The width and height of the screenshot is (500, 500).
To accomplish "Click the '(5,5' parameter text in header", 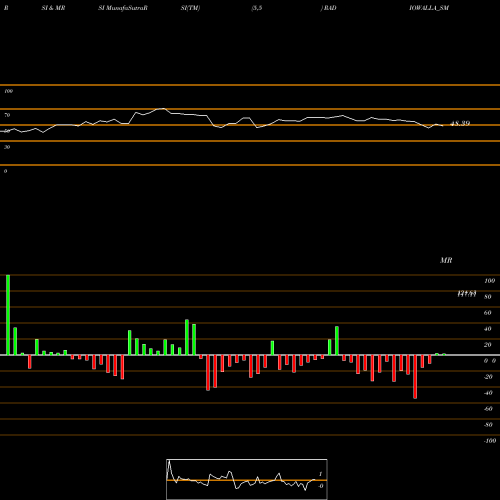I will [257, 8].
